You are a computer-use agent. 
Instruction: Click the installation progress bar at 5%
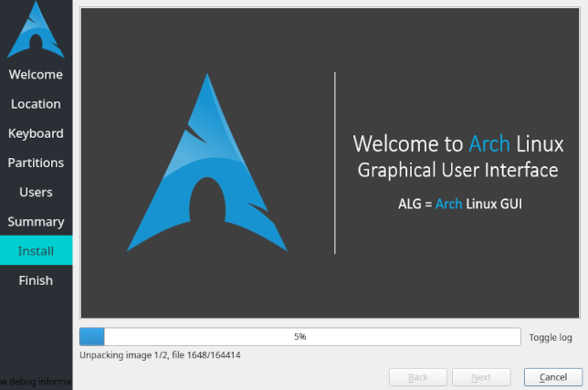pos(300,337)
